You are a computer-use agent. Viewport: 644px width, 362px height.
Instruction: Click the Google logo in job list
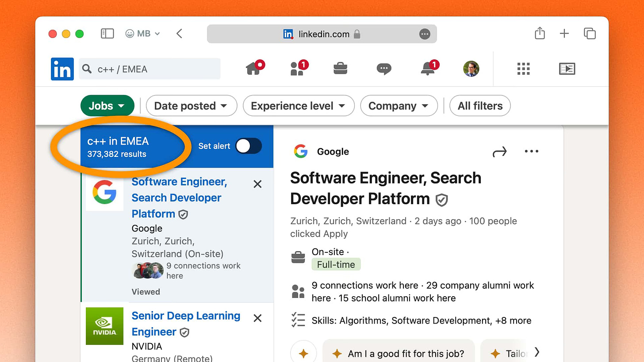(x=104, y=192)
